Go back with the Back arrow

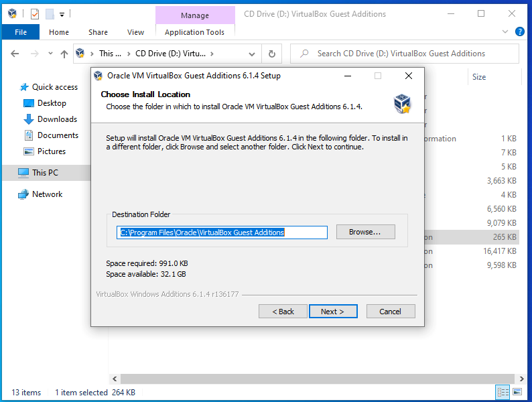[15, 54]
